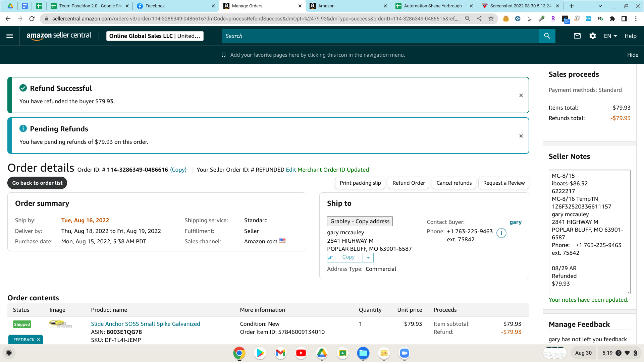
Task: Switch to the Team Poseidon 2.0 tab
Action: pos(90,6)
